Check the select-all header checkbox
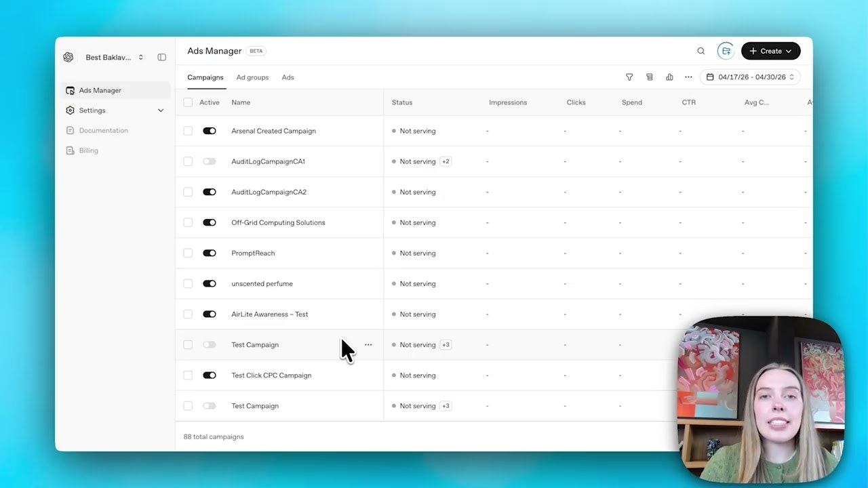This screenshot has width=868, height=488. [188, 102]
